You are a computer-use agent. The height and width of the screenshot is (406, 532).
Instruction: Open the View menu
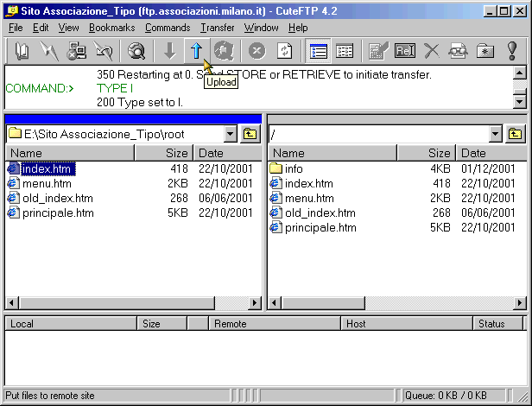[x=68, y=28]
